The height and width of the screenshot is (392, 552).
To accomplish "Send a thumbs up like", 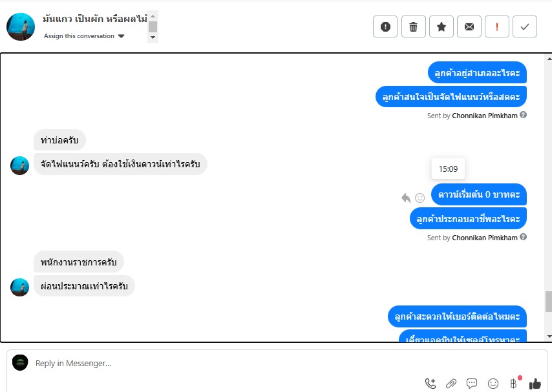I will (535, 384).
